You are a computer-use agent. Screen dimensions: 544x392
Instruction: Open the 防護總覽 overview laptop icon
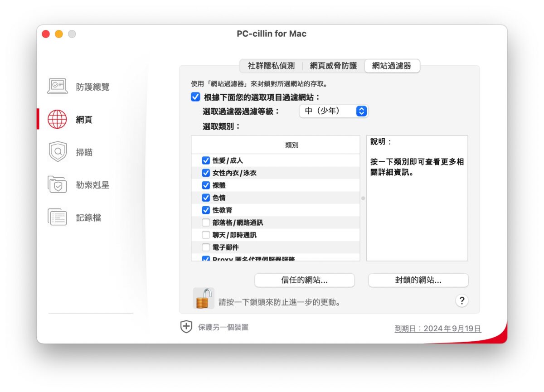[58, 87]
